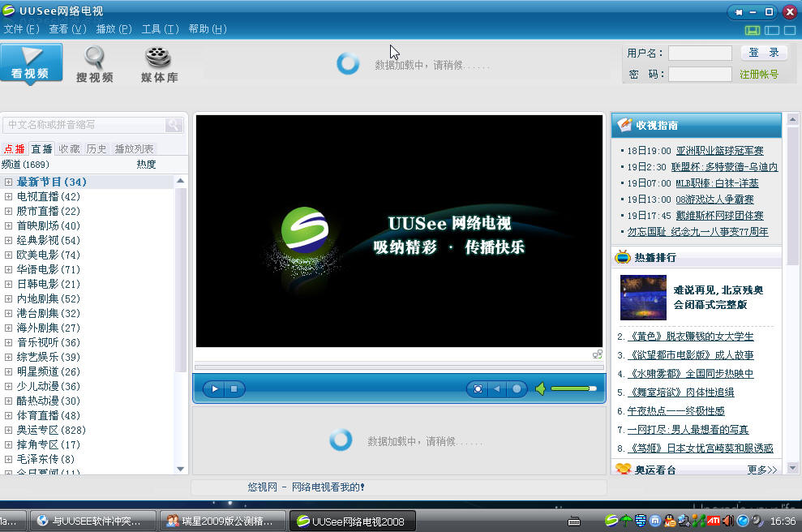Expand the 股市直播(22) category
This screenshot has width=802, height=532.
pos(8,211)
